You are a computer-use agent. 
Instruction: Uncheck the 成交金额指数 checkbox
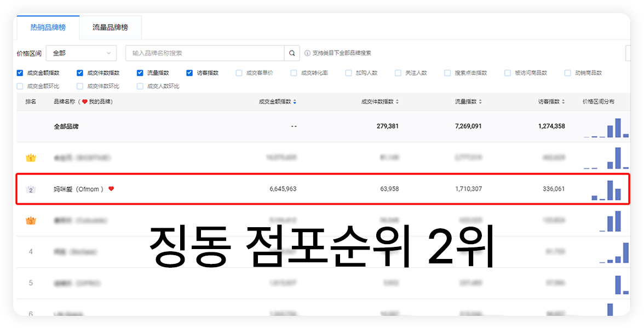click(20, 73)
